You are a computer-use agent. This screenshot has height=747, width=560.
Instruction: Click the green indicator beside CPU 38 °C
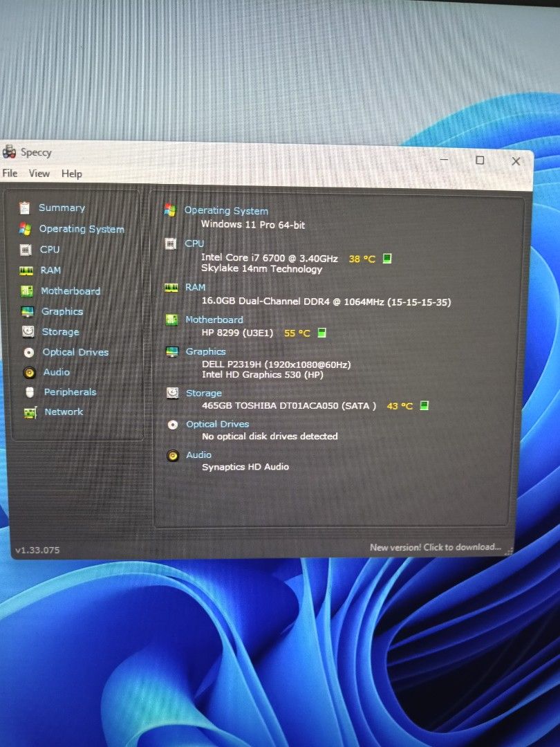click(387, 258)
